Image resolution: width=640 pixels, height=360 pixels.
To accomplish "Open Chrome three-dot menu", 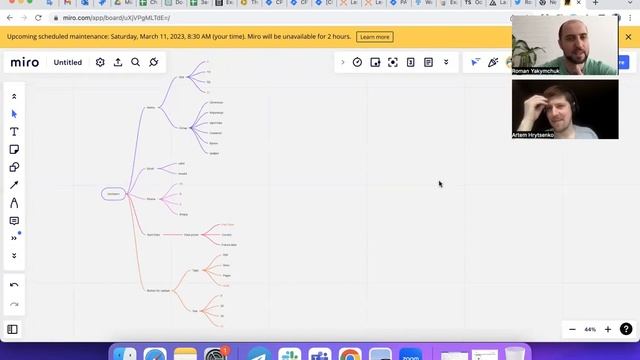I will (x=631, y=18).
